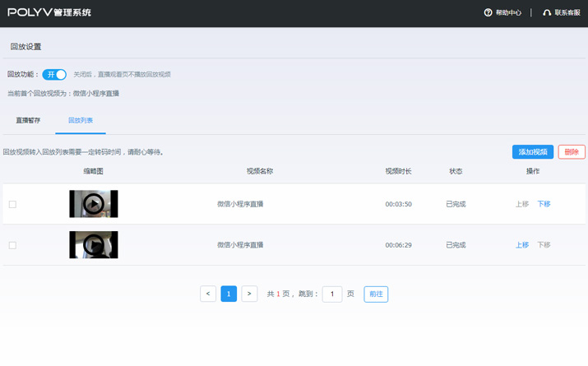The width and height of the screenshot is (588, 366).
Task: Check the first video row checkbox
Action: 12,204
